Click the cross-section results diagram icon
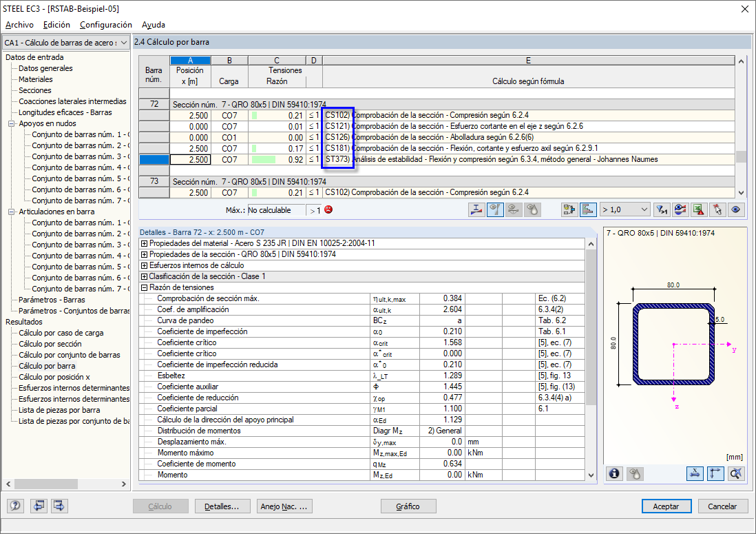Image resolution: width=756 pixels, height=534 pixels. click(477, 210)
